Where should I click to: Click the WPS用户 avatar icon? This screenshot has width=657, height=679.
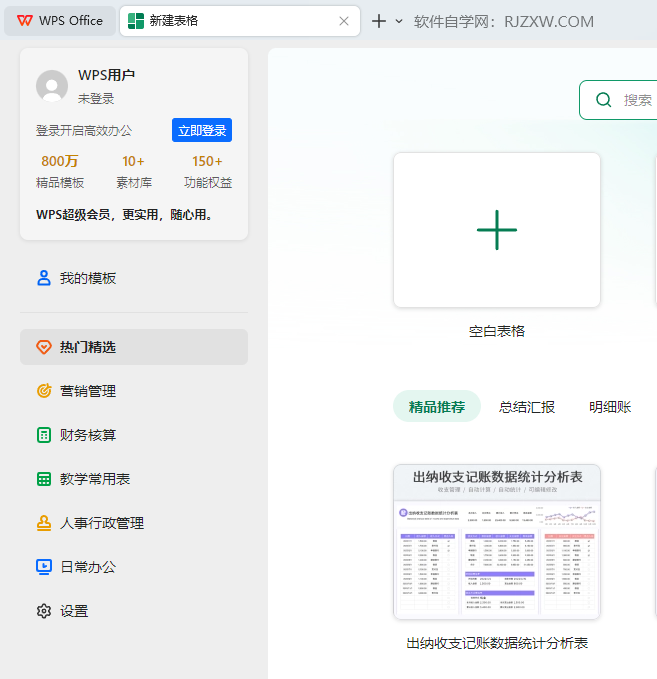pos(52,86)
